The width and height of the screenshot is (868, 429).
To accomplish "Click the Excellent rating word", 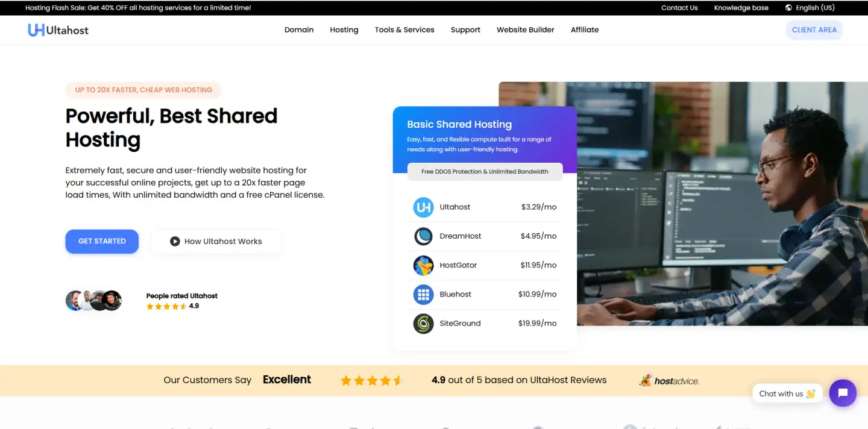I will click(287, 380).
